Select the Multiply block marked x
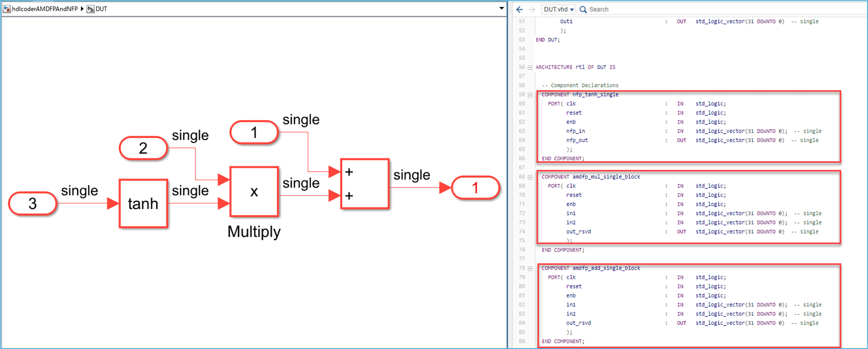The width and height of the screenshot is (868, 349). pyautogui.click(x=254, y=191)
